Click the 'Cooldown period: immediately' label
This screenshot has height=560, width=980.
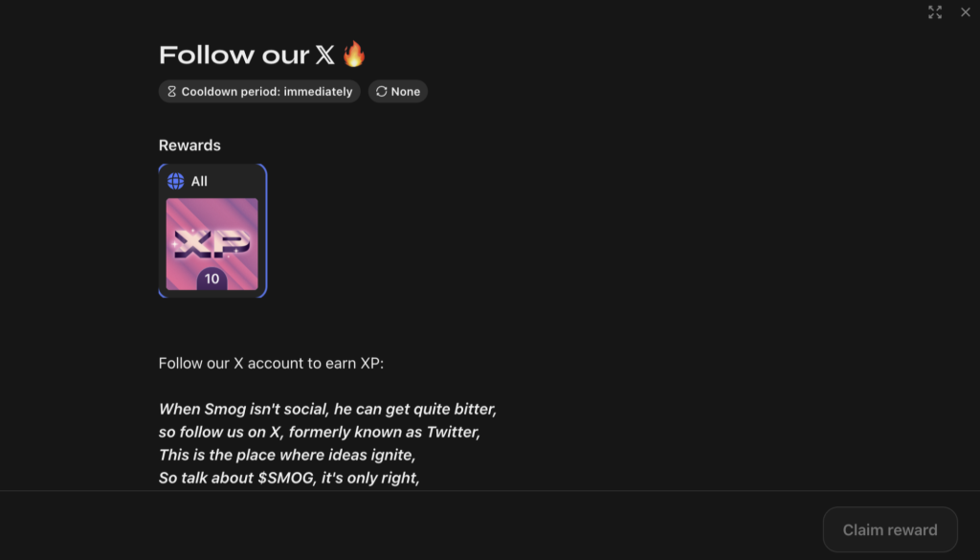coord(267,92)
